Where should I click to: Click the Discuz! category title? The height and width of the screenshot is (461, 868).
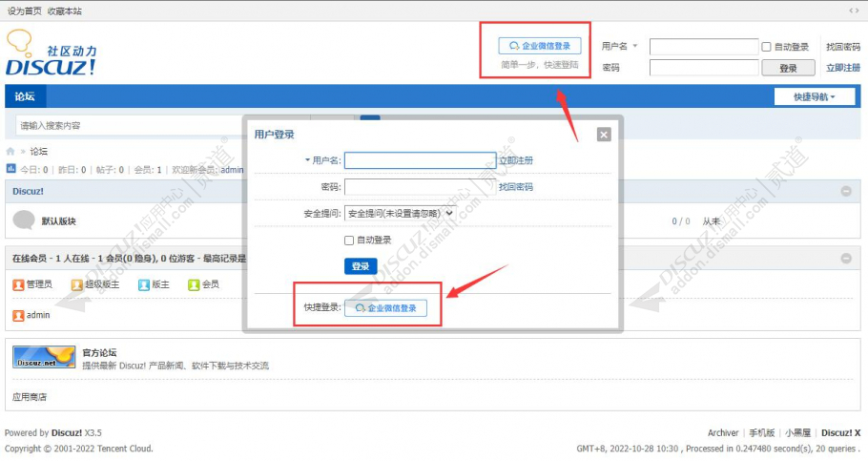click(x=28, y=191)
